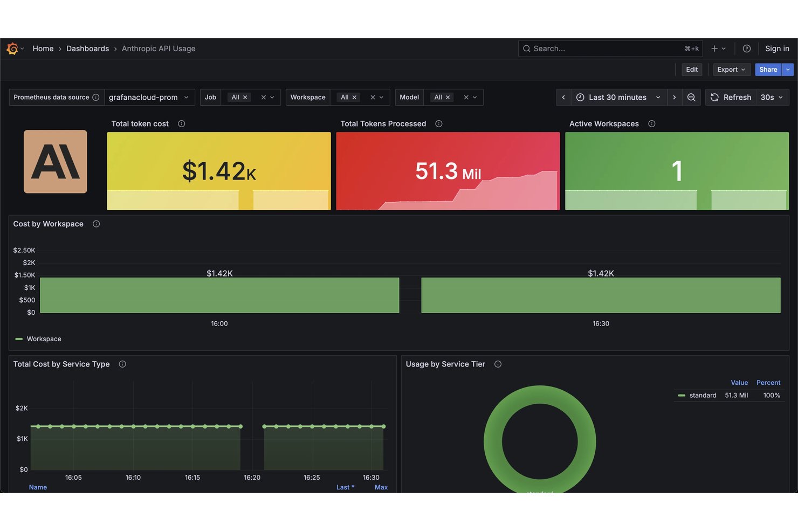Clear the Workspace filter selection

click(x=373, y=98)
